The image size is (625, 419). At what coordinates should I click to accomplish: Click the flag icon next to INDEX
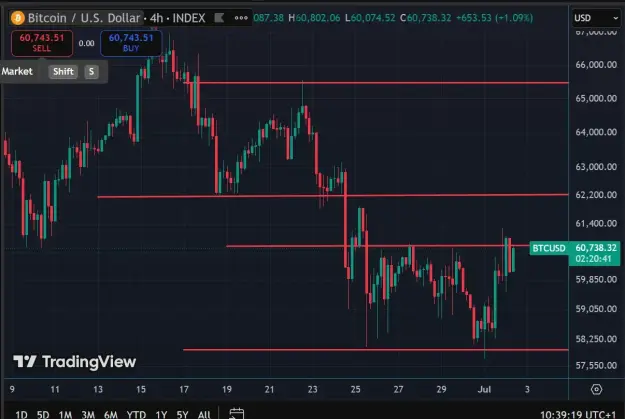tap(219, 18)
